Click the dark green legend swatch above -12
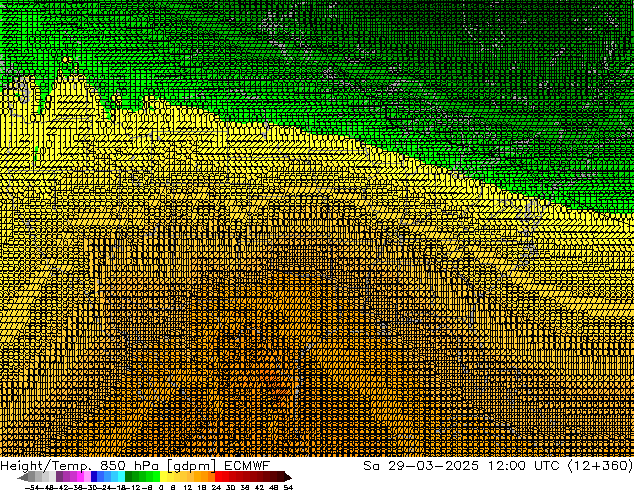The width and height of the screenshot is (634, 490). (x=129, y=476)
